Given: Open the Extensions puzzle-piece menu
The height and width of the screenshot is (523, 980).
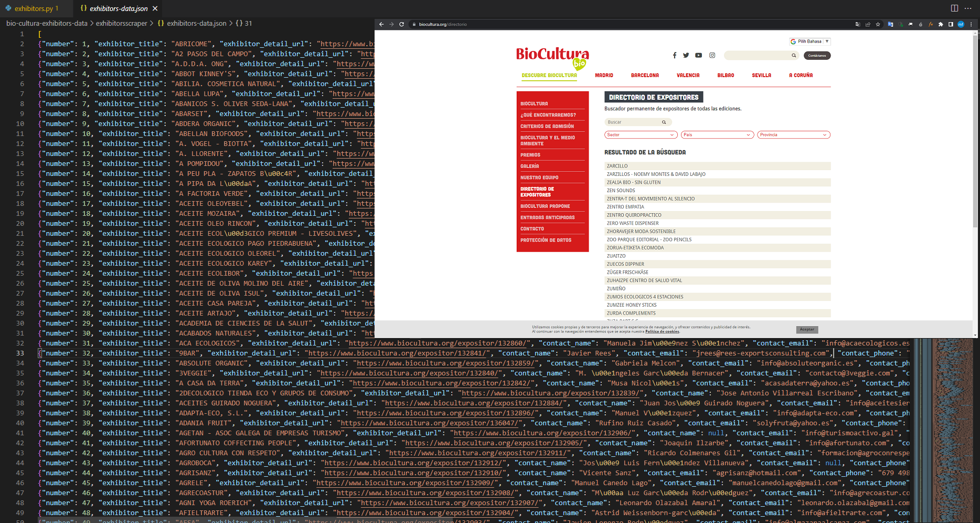Looking at the screenshot, I should [x=941, y=24].
